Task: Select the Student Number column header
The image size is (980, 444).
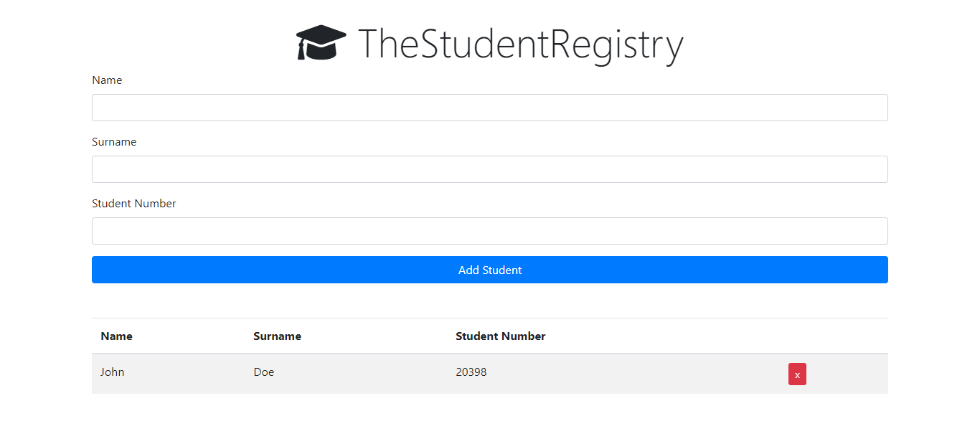Action: click(x=501, y=336)
